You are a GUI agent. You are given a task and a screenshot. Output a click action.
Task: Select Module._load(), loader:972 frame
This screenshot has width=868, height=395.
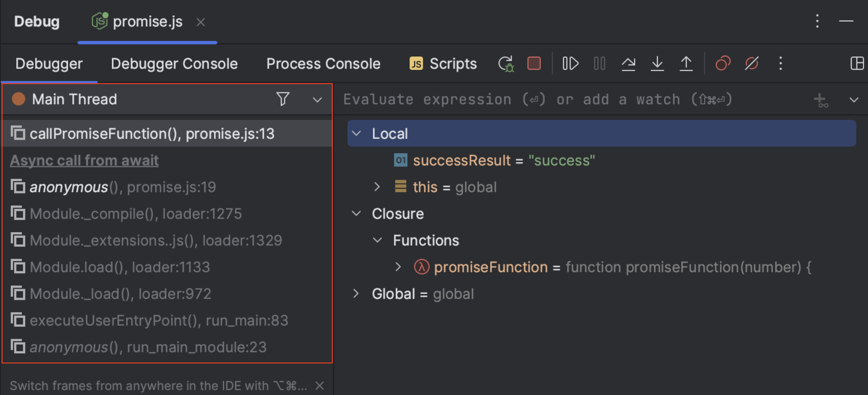tap(167, 294)
